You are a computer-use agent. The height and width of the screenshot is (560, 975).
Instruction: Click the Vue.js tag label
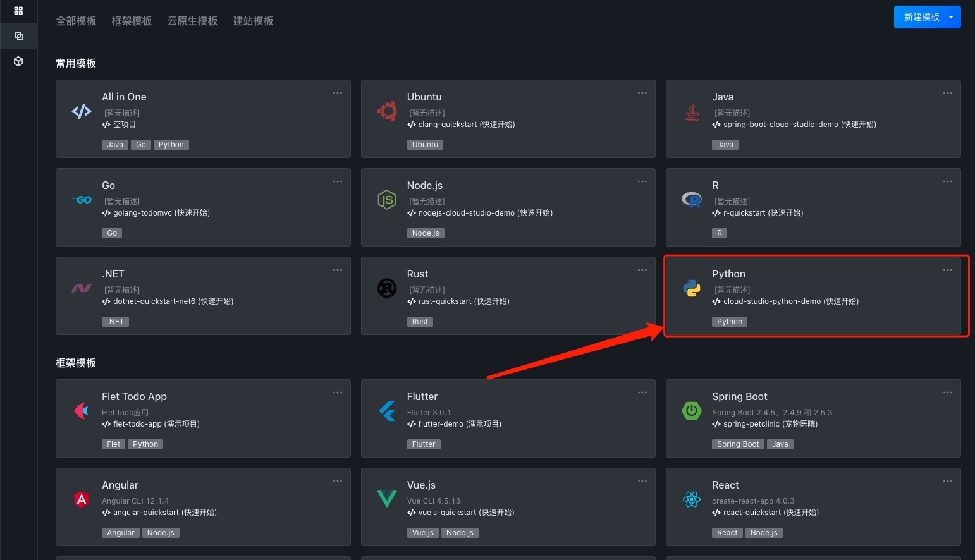tap(423, 533)
